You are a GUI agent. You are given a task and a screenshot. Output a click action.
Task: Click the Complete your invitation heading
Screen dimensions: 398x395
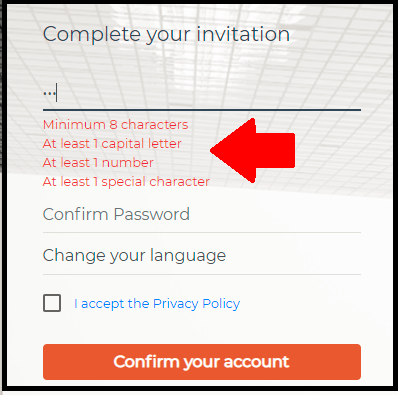[x=166, y=35]
